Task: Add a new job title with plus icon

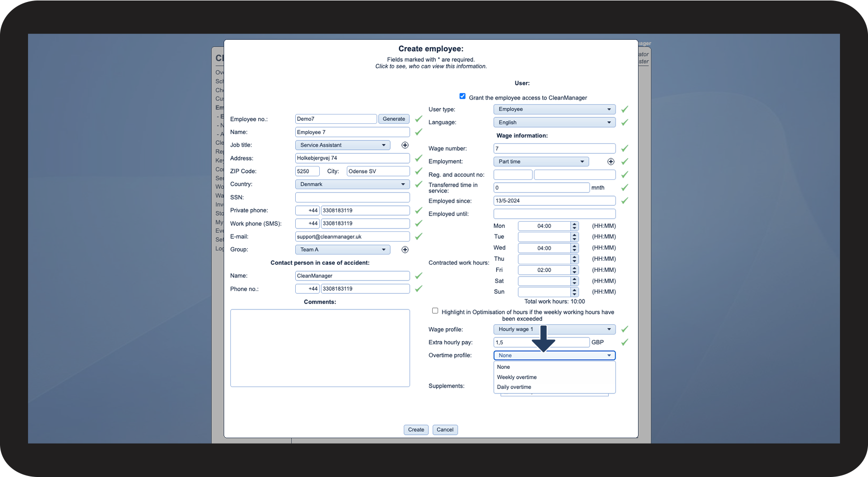Action: click(x=405, y=145)
